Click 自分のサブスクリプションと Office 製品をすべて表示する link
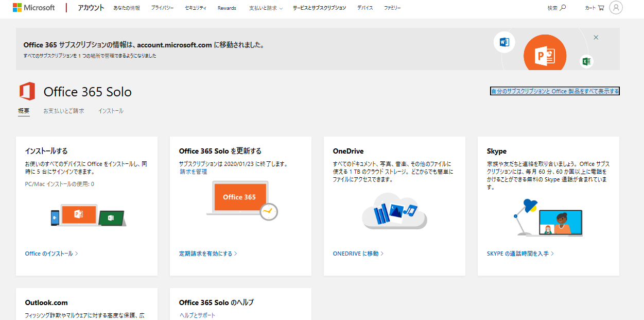Screen dimensions: 644x320 554,91
